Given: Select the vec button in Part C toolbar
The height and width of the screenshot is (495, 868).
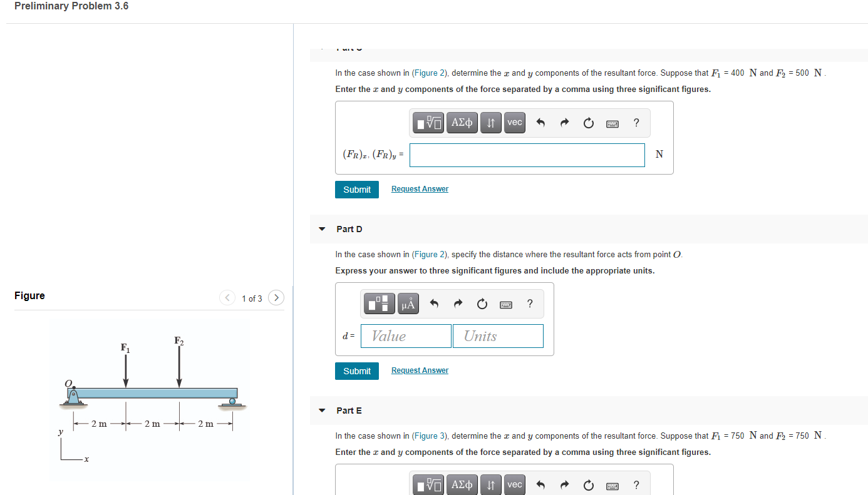Looking at the screenshot, I should point(515,123).
